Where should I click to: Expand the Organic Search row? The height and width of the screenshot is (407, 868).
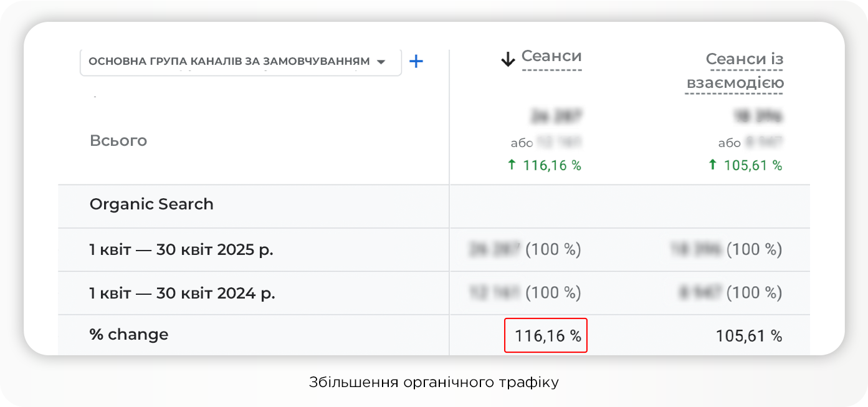(x=152, y=204)
